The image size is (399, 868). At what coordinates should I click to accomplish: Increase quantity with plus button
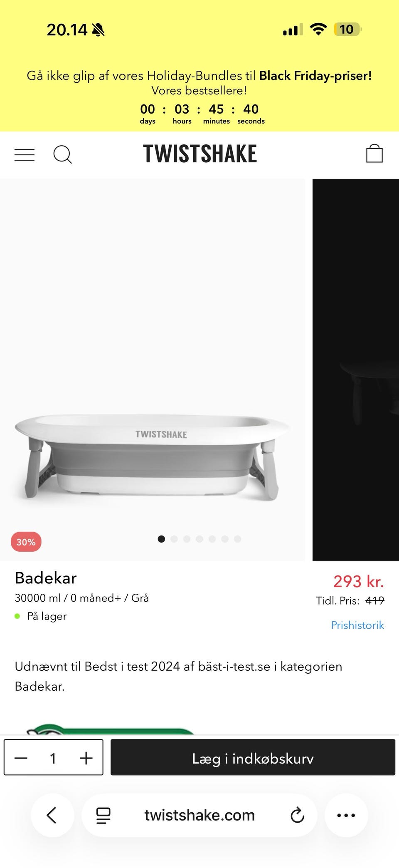click(x=86, y=758)
